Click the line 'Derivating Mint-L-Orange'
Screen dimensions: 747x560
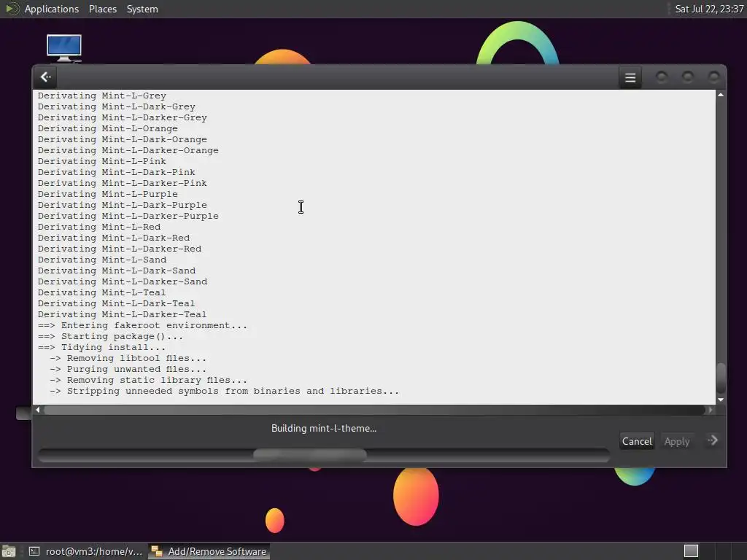pos(108,128)
